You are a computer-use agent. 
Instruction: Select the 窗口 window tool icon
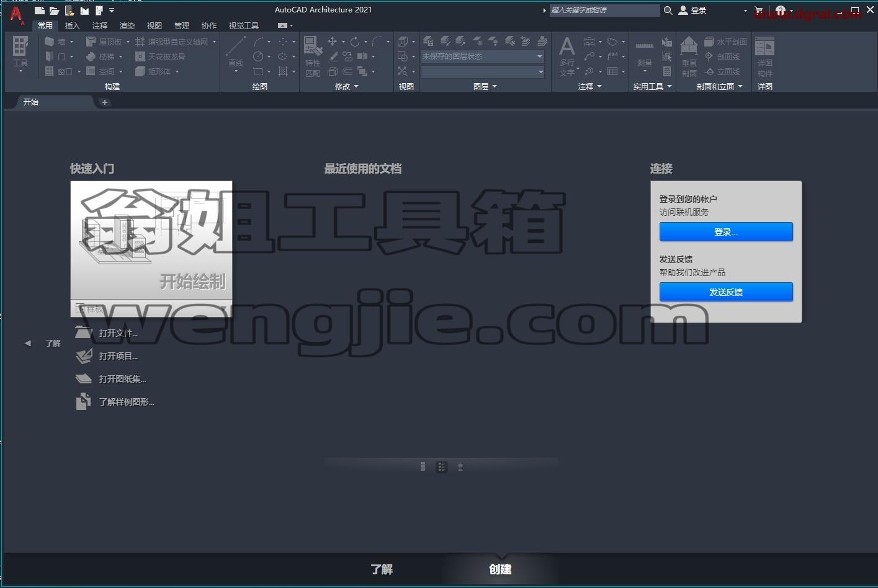click(50, 71)
